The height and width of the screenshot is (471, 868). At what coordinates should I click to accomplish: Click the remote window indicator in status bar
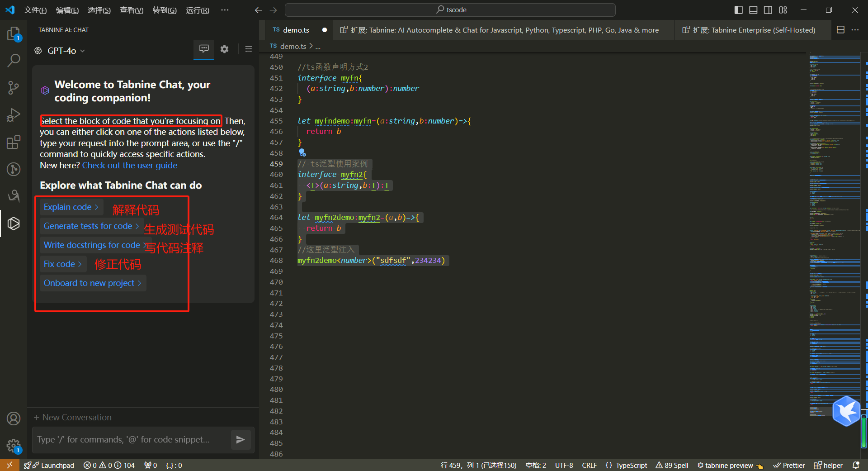pyautogui.click(x=9, y=465)
